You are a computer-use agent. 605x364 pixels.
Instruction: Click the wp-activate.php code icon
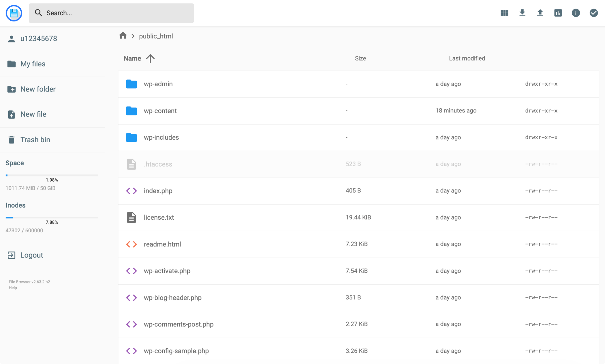[131, 271]
